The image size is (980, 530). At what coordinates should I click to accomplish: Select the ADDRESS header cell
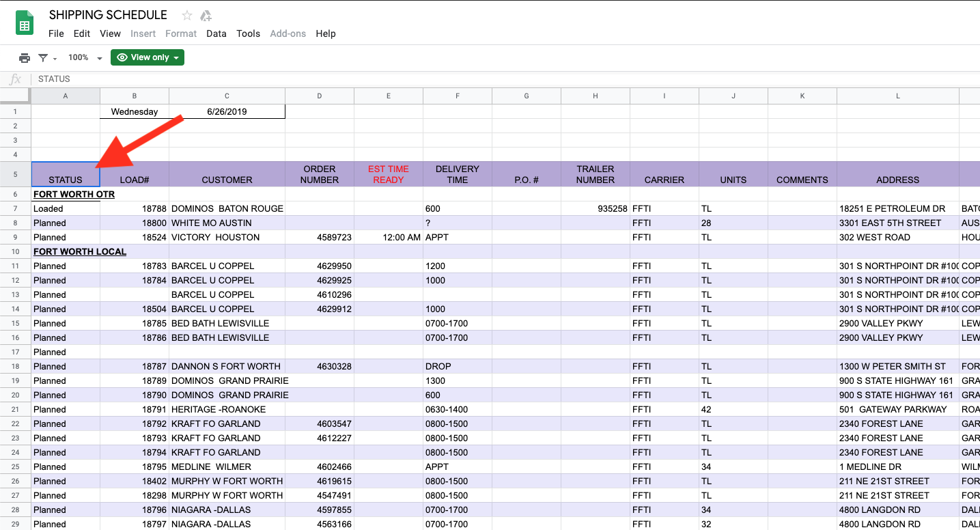point(898,174)
